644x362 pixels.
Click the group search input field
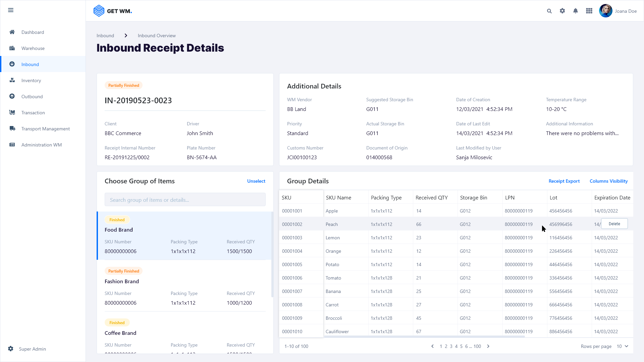(x=185, y=200)
